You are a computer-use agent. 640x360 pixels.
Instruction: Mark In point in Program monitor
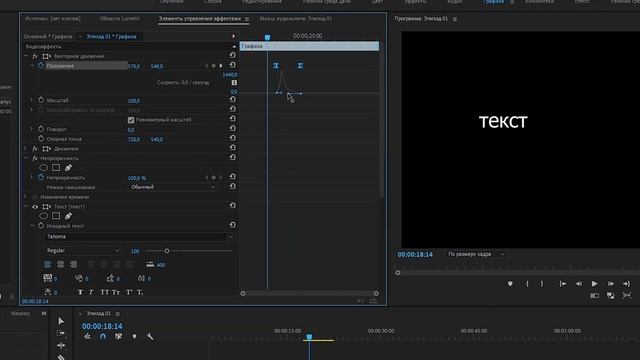point(527,284)
